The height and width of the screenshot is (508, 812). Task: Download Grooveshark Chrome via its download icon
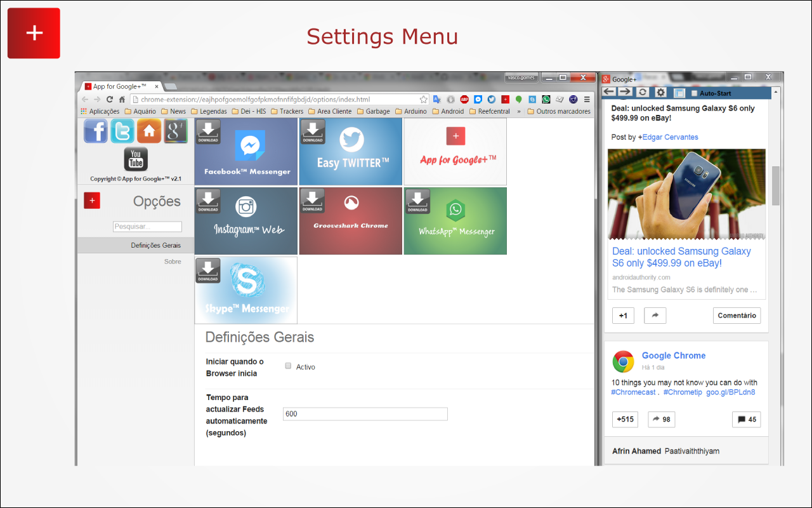(313, 201)
